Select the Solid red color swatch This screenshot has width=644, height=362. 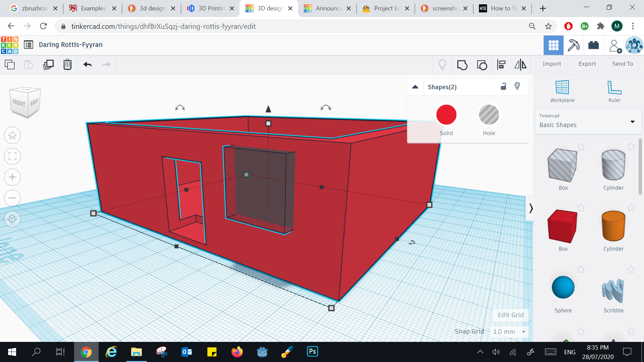[446, 115]
